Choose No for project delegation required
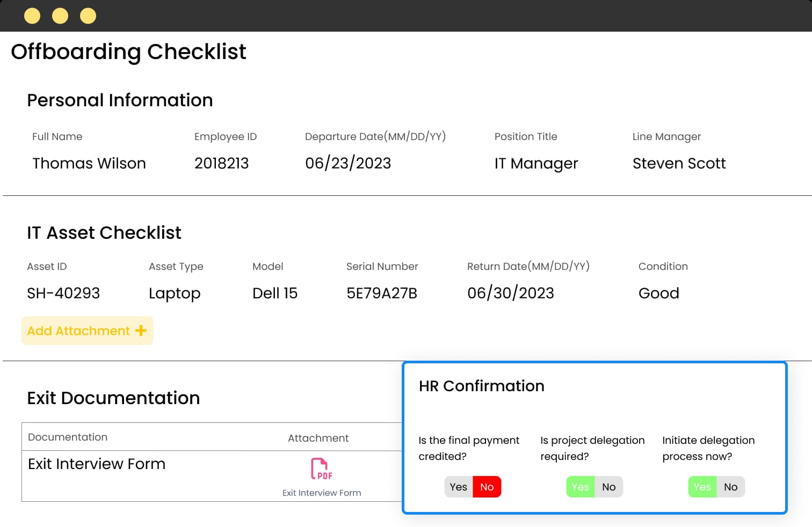The image size is (812, 527). pyautogui.click(x=608, y=487)
